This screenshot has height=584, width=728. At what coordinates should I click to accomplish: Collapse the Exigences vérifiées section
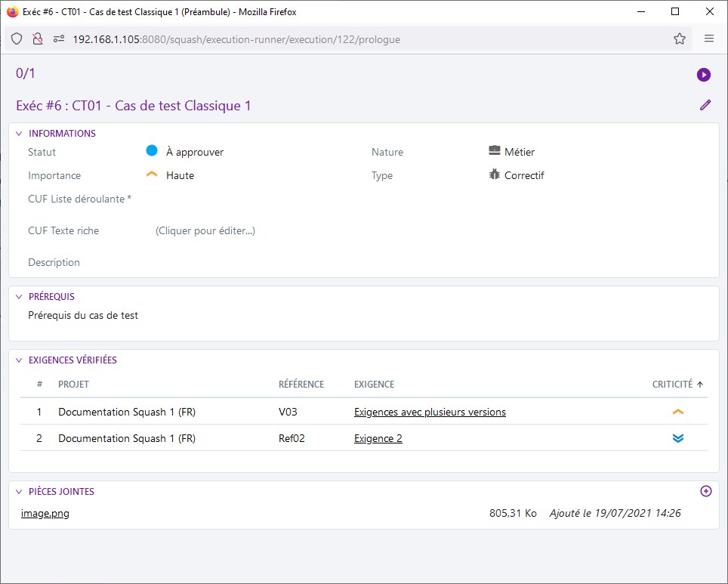(x=20, y=360)
